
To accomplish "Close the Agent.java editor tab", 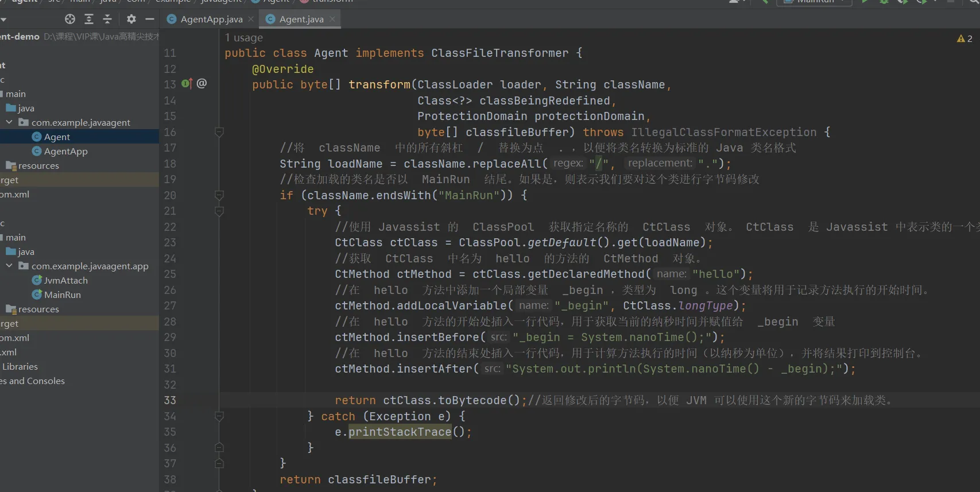I will pyautogui.click(x=332, y=19).
